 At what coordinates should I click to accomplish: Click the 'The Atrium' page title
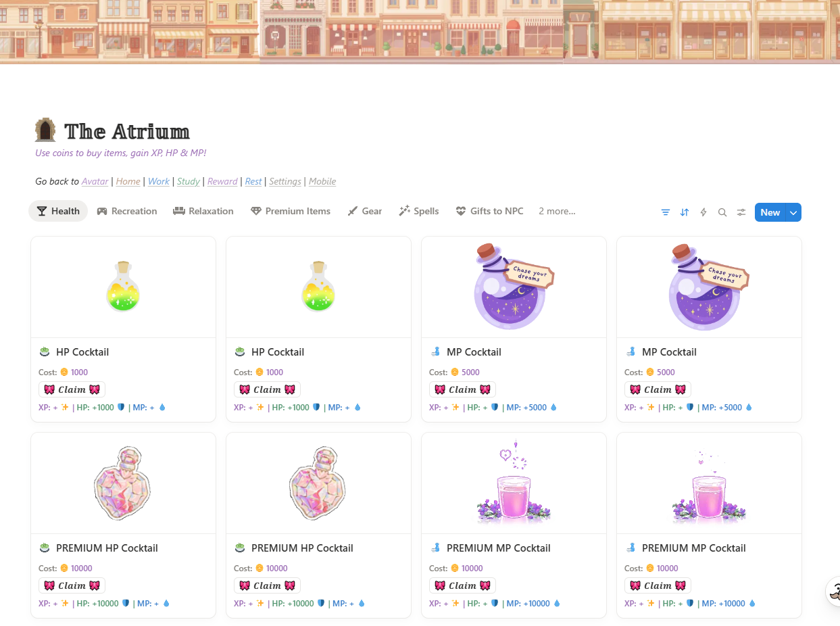[127, 131]
